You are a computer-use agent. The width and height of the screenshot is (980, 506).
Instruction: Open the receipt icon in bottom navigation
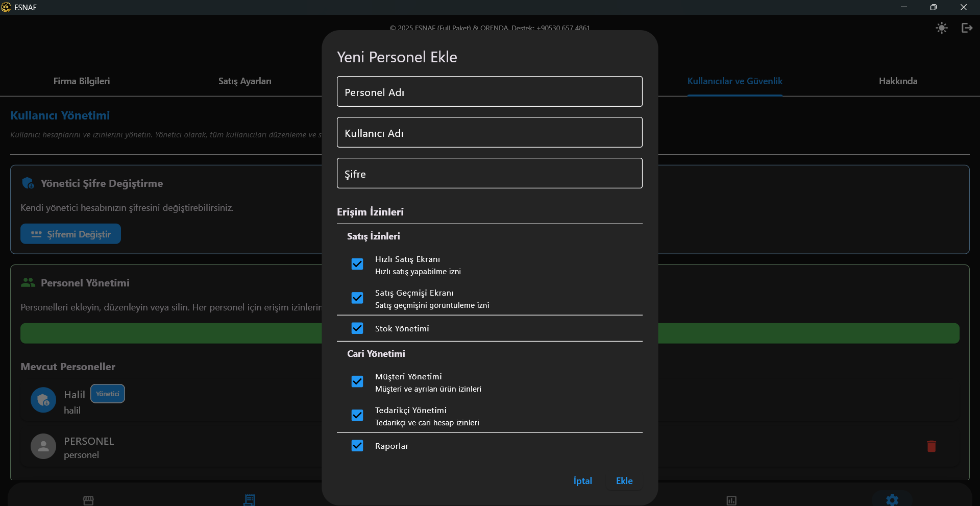249,500
